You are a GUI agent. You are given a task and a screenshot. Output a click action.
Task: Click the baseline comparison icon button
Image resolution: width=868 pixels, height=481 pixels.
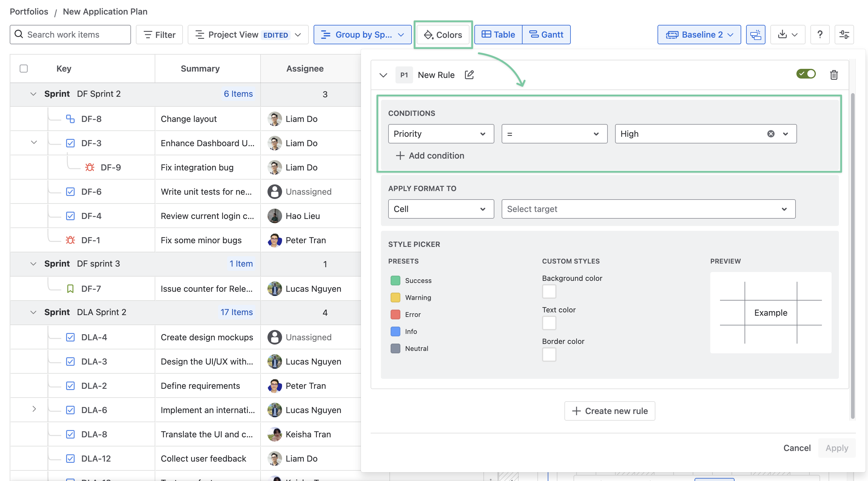pos(755,35)
